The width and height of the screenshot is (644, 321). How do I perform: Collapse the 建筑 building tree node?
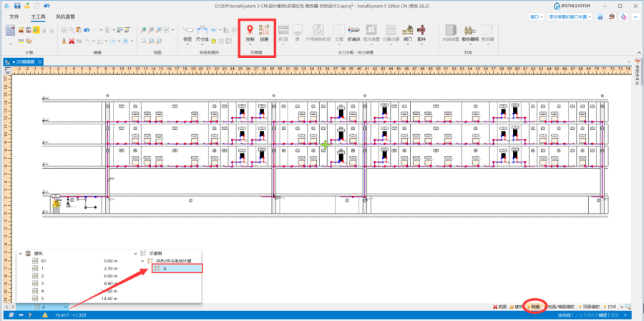coord(20,253)
